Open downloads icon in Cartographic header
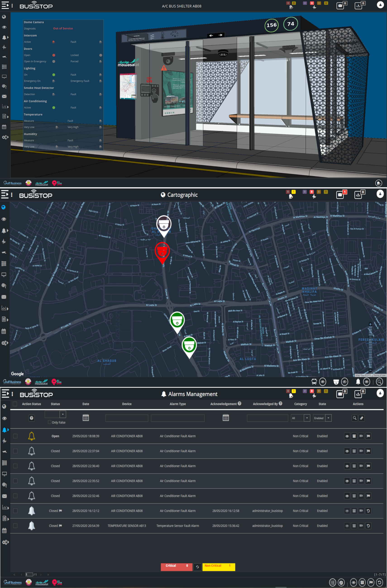 coord(358,195)
